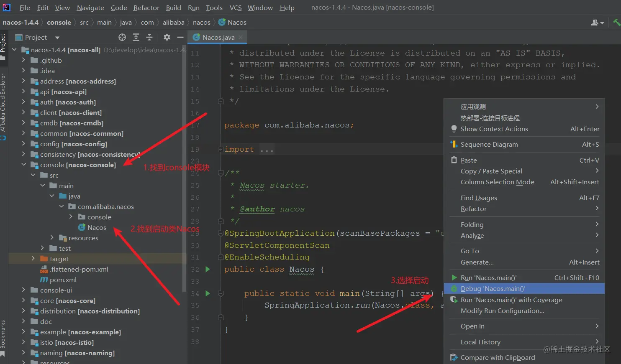621x364 pixels.
Task: Open the Go To submenu
Action: pos(524,251)
